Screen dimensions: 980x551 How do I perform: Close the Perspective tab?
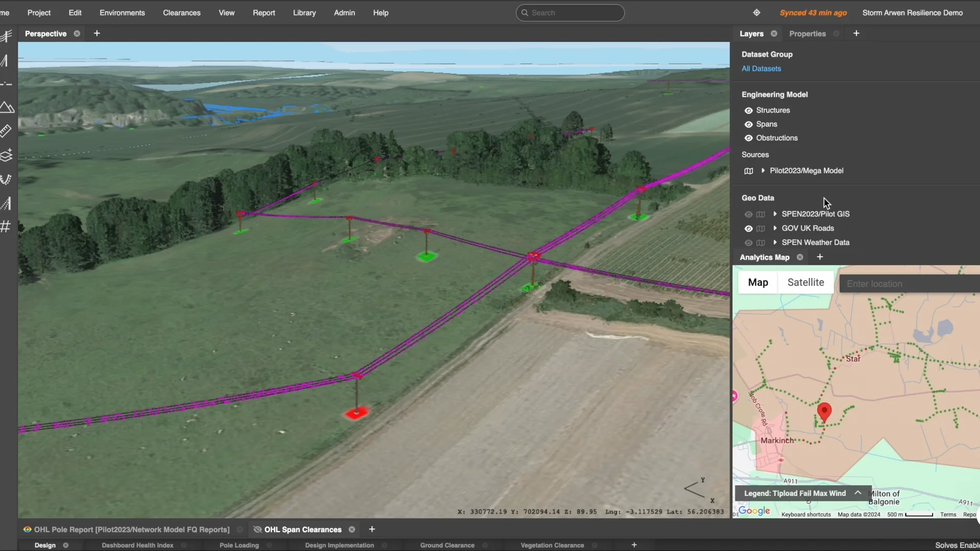pos(77,34)
